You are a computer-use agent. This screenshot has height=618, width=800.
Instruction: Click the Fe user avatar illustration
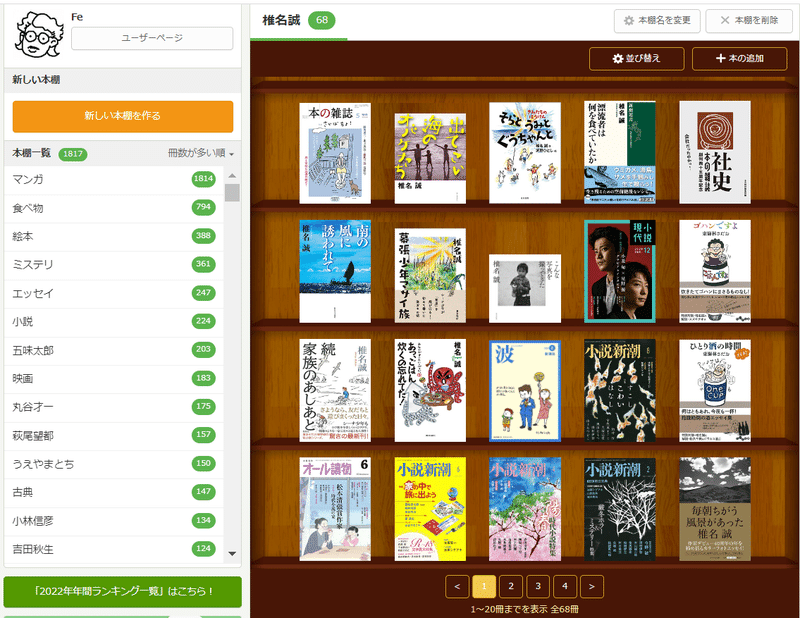pyautogui.click(x=39, y=35)
